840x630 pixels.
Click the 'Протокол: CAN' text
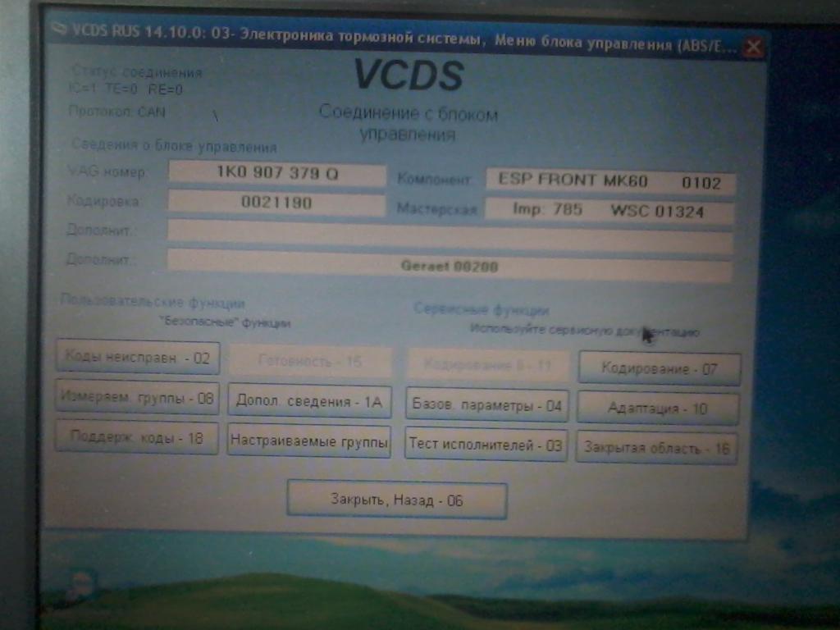pos(116,112)
